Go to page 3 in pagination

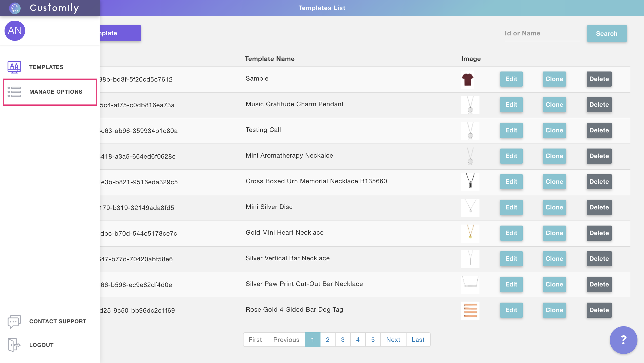pyautogui.click(x=343, y=340)
